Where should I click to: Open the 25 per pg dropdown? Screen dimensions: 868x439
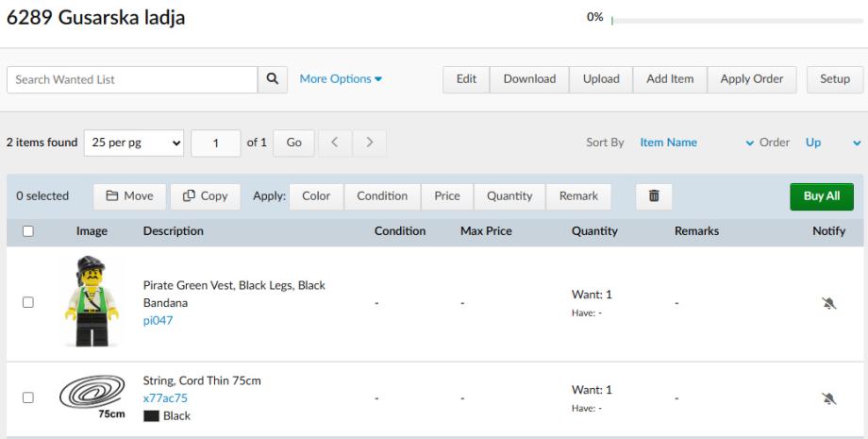[x=134, y=143]
